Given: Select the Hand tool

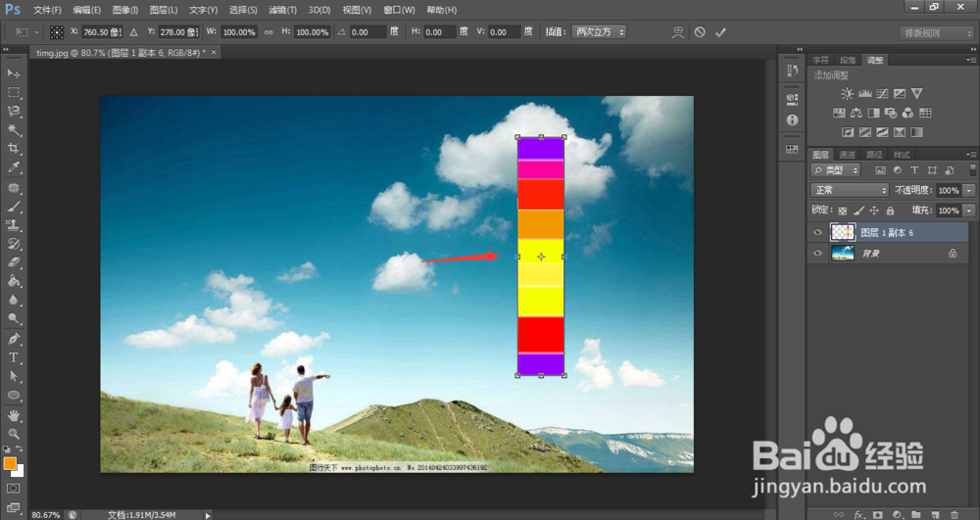Looking at the screenshot, I should (x=13, y=415).
